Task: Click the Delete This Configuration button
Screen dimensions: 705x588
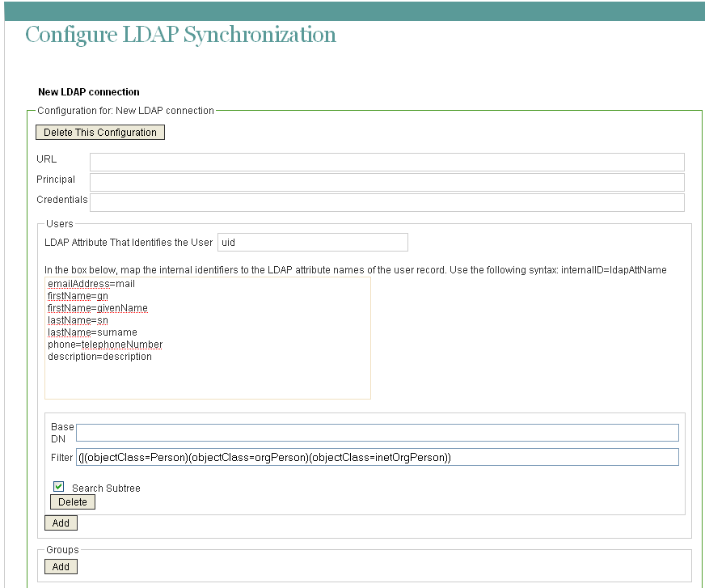Action: coord(99,132)
